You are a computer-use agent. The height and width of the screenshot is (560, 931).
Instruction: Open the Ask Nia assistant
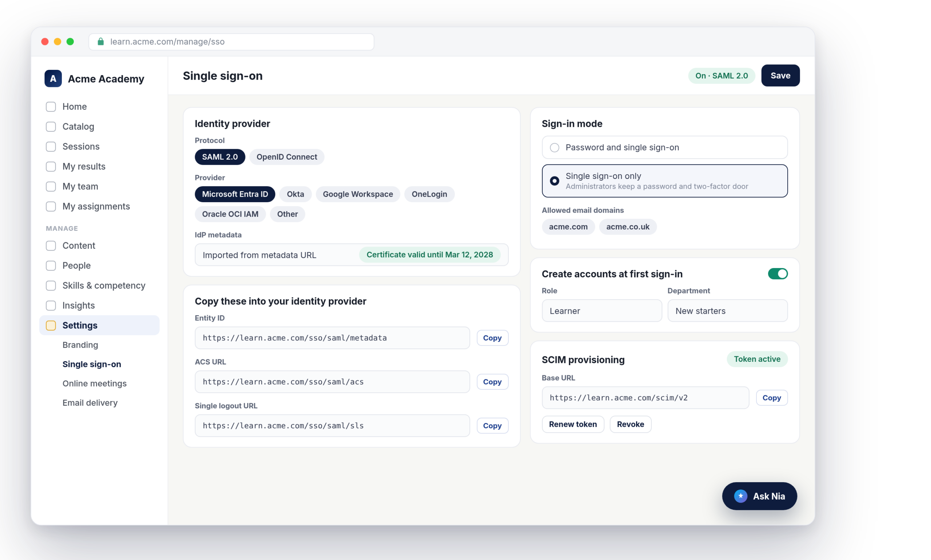[759, 496]
